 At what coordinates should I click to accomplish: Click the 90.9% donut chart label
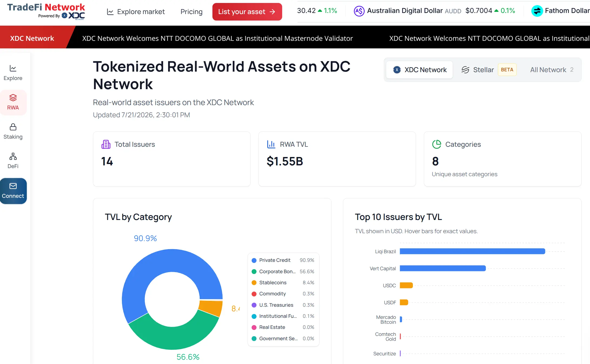[145, 238]
